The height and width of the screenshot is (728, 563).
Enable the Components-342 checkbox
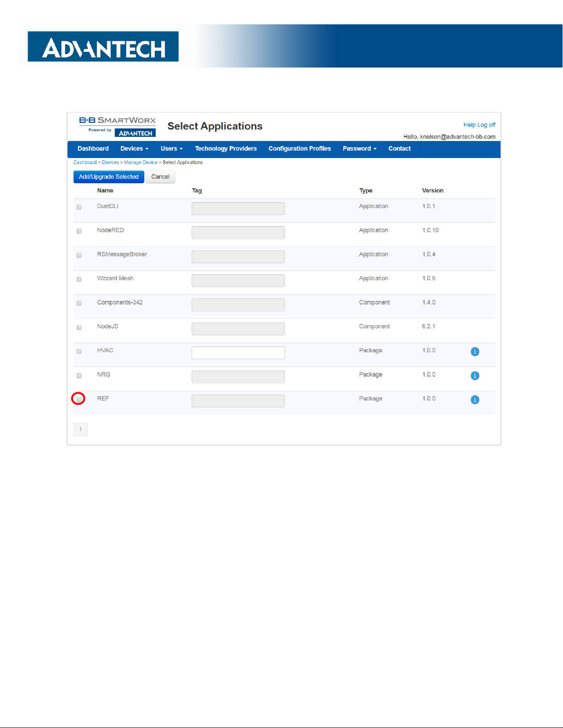(79, 303)
